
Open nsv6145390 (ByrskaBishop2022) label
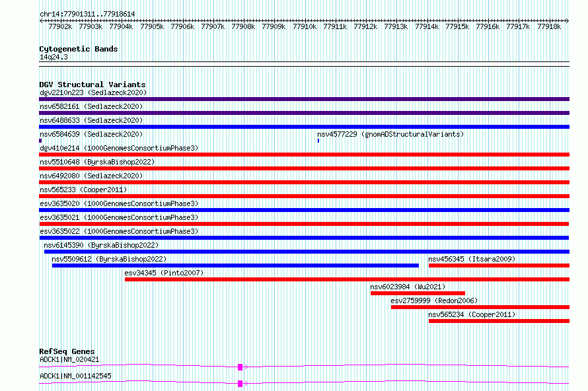coord(101,245)
